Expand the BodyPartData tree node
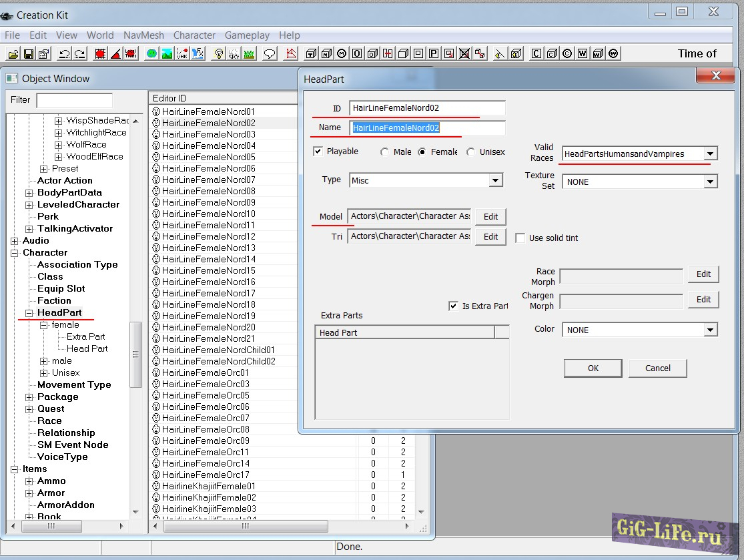Viewport: 744px width, 560px height. (x=29, y=193)
